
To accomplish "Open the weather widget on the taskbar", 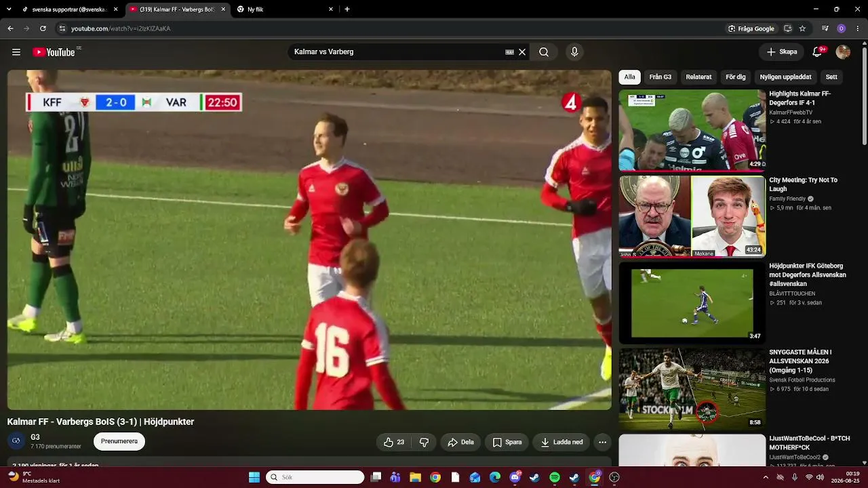I will (x=34, y=477).
